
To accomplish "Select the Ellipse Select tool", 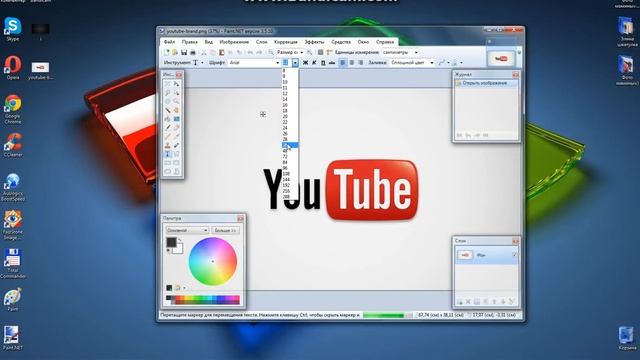I will click(x=167, y=101).
